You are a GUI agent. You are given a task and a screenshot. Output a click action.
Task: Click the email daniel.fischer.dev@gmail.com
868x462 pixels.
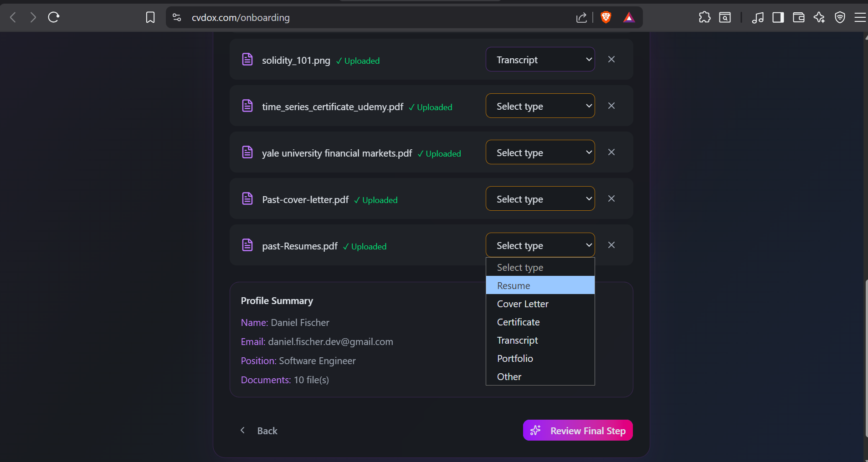coord(330,341)
